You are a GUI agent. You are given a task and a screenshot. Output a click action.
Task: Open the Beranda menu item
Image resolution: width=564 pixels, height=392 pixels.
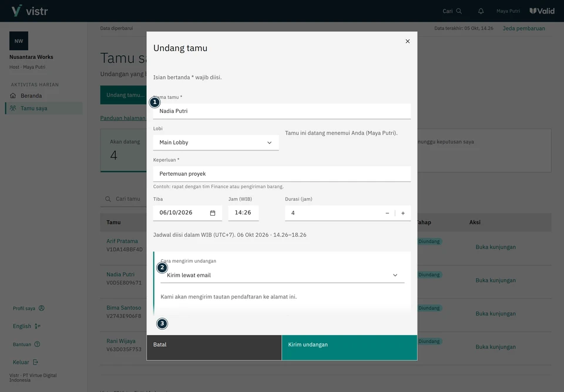point(44,96)
